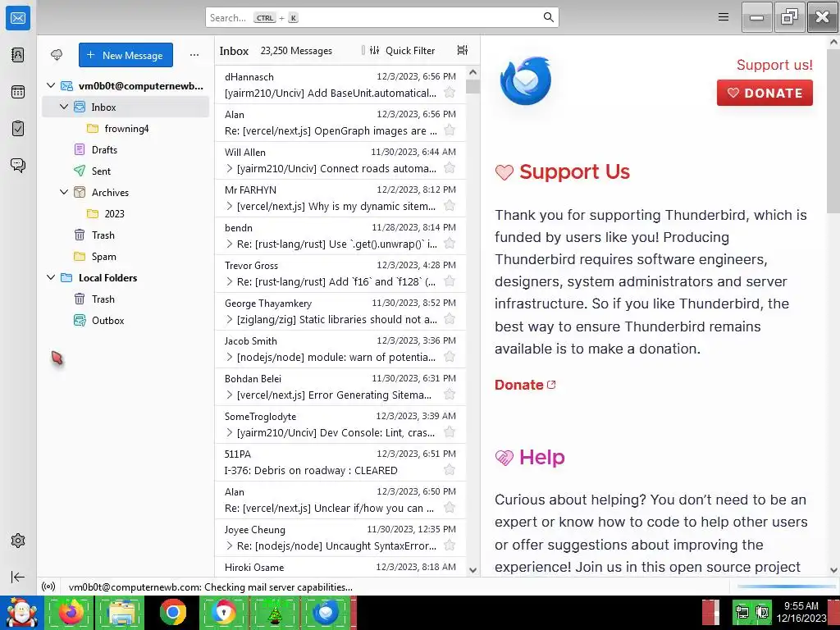This screenshot has height=630, width=840.
Task: Open the application hamburger menu
Action: tap(724, 17)
